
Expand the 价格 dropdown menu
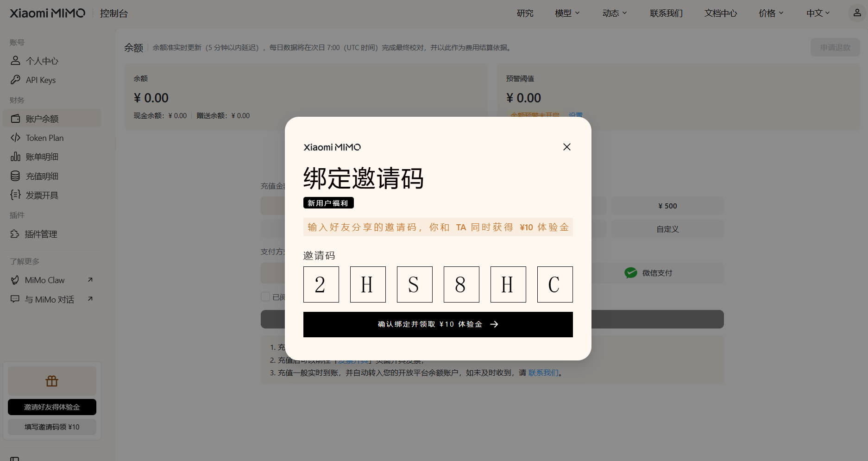point(771,13)
